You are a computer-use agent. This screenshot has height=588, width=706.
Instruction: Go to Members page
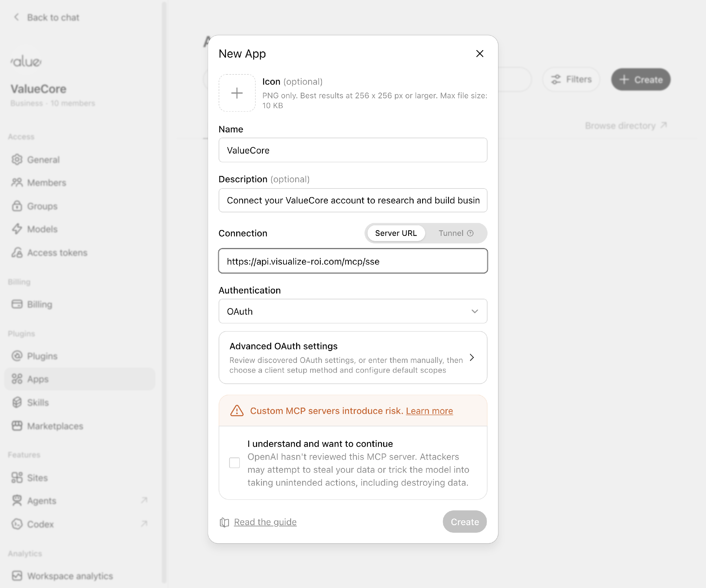pyautogui.click(x=79, y=183)
